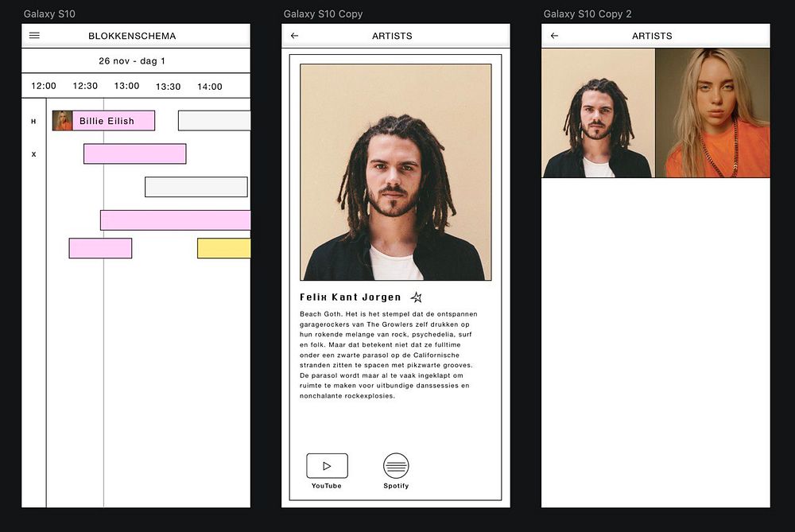795x532 pixels.
Task: Open Felix's photo in Artists grid
Action: click(x=599, y=113)
